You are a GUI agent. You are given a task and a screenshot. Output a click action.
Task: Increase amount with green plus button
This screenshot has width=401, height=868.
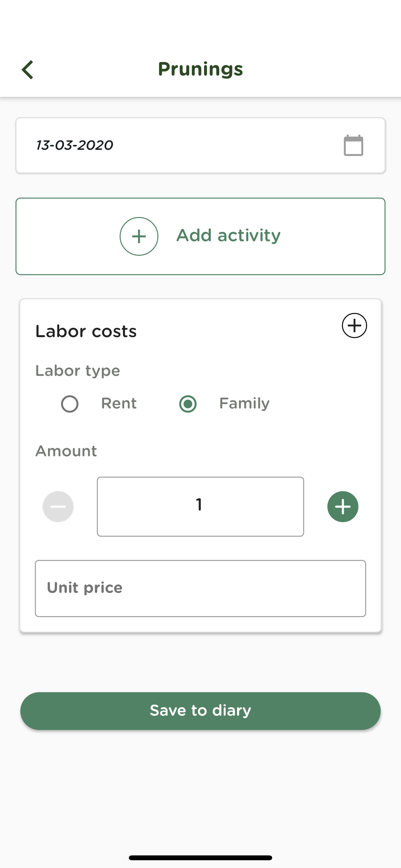[x=343, y=506]
